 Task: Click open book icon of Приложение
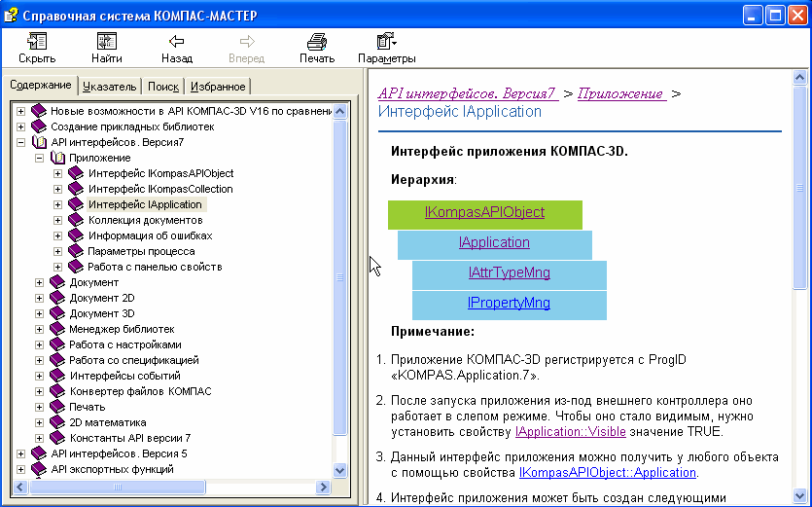click(57, 158)
